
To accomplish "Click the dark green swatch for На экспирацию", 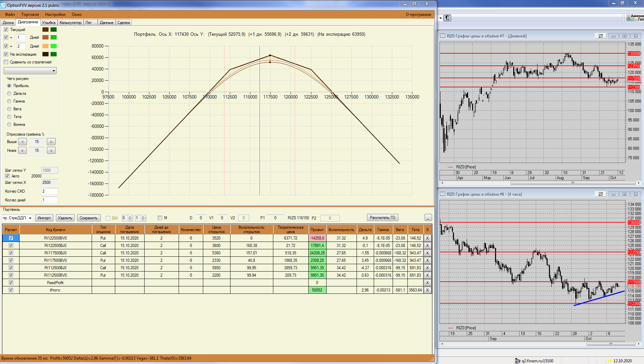I will point(54,54).
